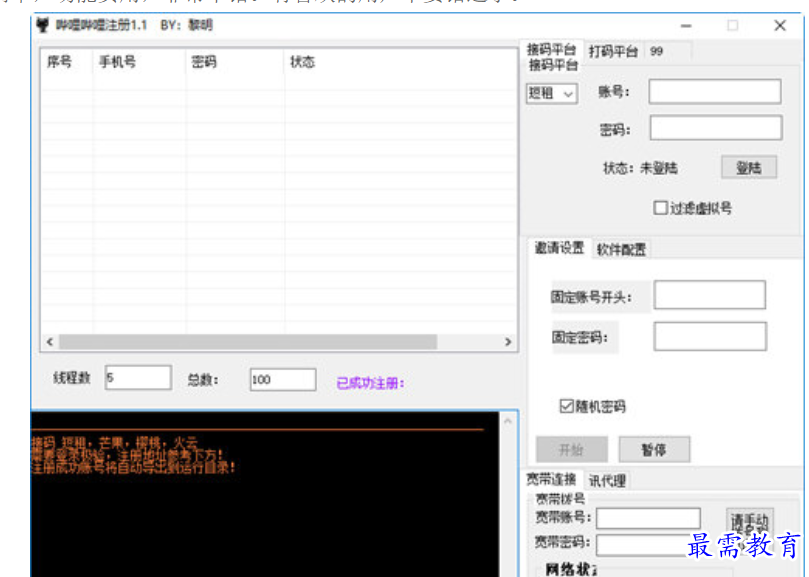This screenshot has height=577, width=809.
Task: Focus the 宽带密码 input field
Action: click(x=648, y=544)
